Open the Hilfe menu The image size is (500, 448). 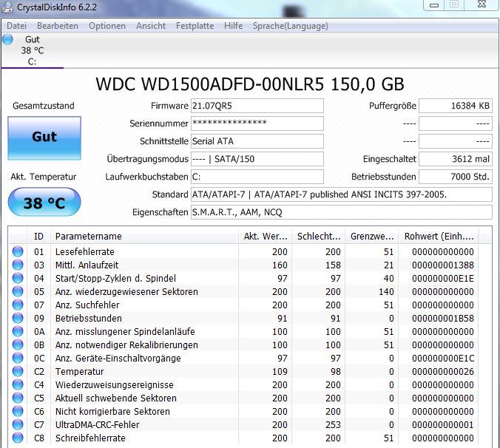click(x=234, y=26)
